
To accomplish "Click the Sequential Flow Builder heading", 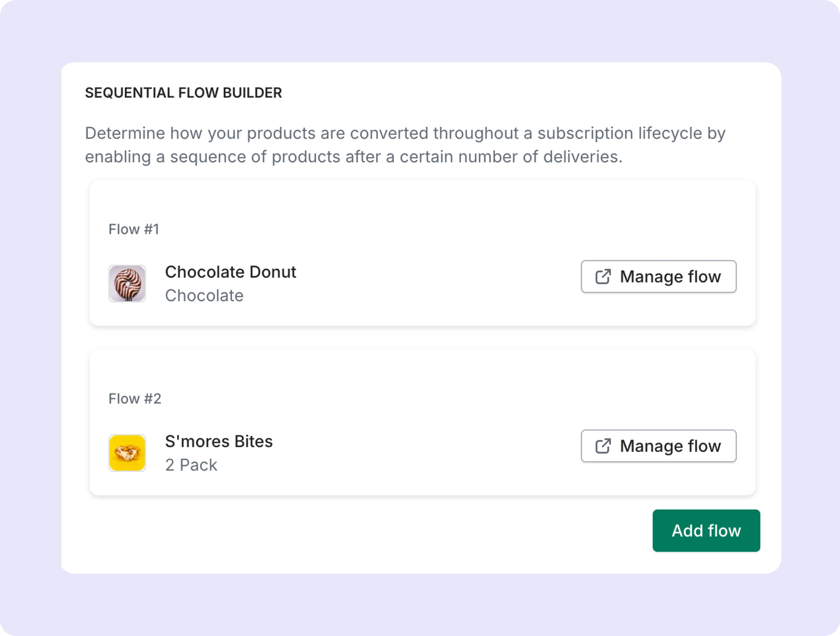I will pyautogui.click(x=183, y=93).
